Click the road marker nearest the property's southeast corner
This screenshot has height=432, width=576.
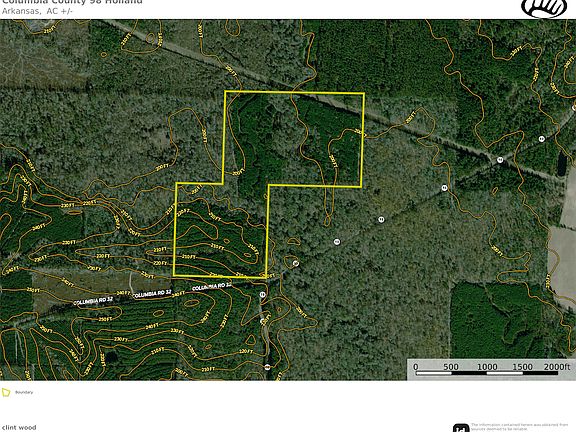(296, 263)
